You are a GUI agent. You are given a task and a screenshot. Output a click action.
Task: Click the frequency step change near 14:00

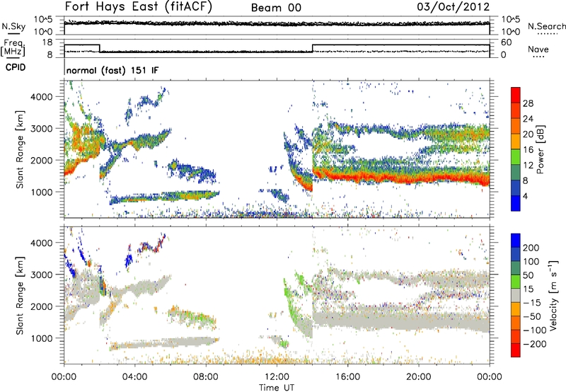pyautogui.click(x=313, y=48)
